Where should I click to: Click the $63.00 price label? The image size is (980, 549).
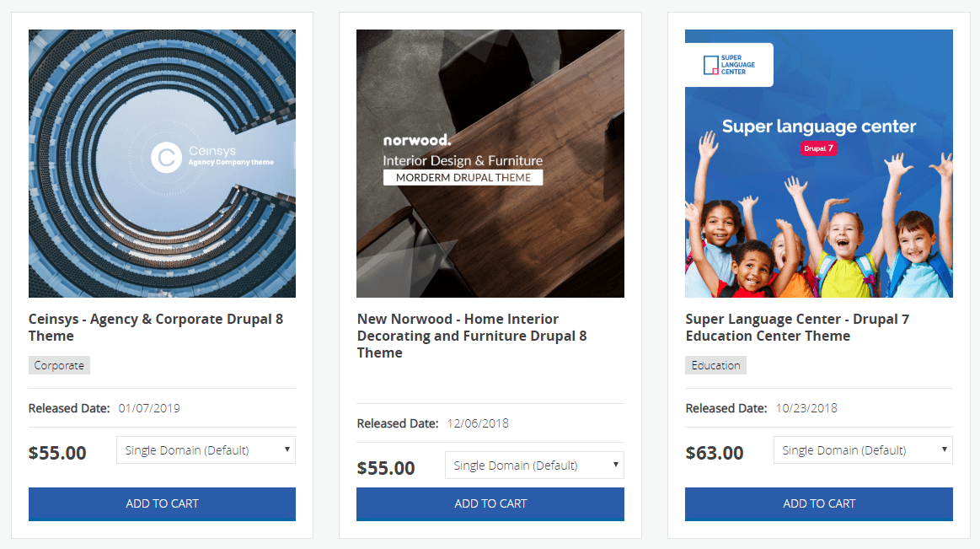(715, 453)
